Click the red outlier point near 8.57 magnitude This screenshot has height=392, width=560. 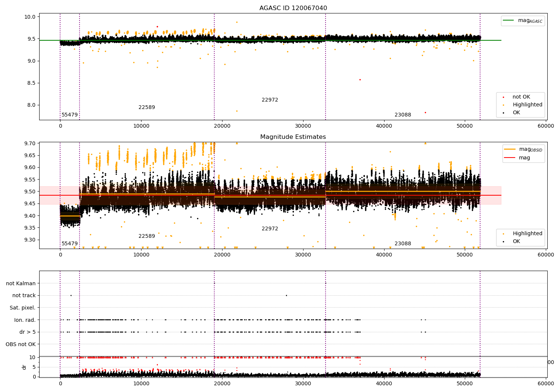360,80
